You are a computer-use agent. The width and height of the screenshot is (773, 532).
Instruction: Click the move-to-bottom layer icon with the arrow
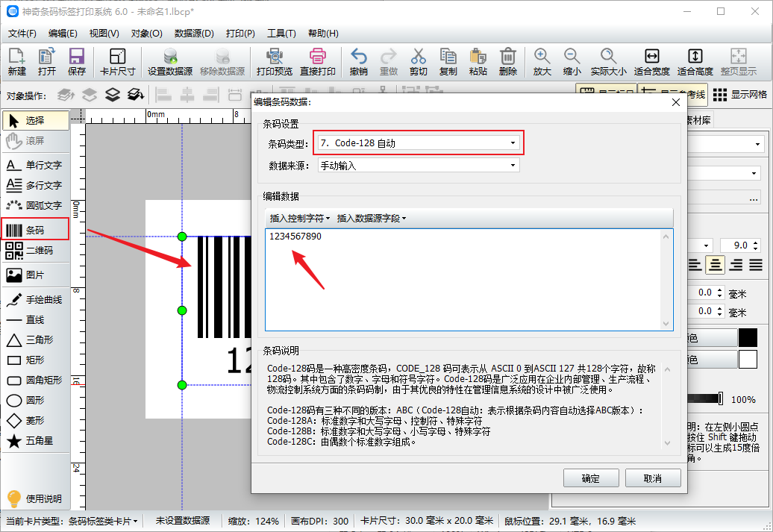point(136,95)
